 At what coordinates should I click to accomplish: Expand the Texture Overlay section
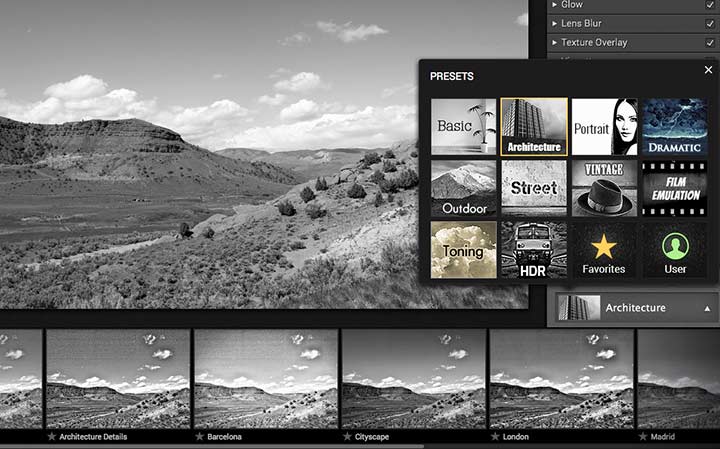point(554,42)
